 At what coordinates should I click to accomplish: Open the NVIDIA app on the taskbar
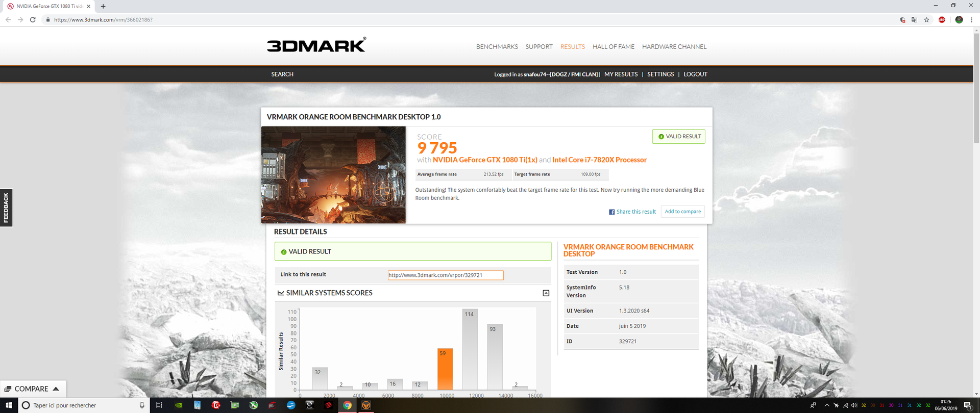click(179, 405)
